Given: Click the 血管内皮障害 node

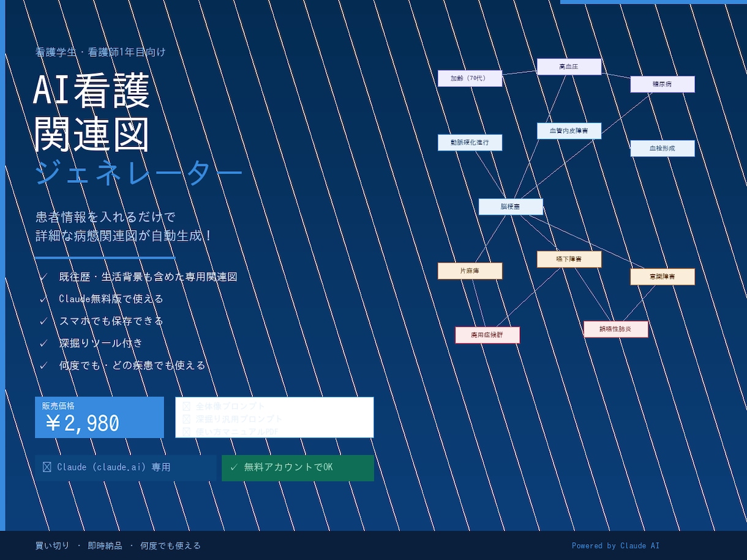Looking at the screenshot, I should (569, 131).
